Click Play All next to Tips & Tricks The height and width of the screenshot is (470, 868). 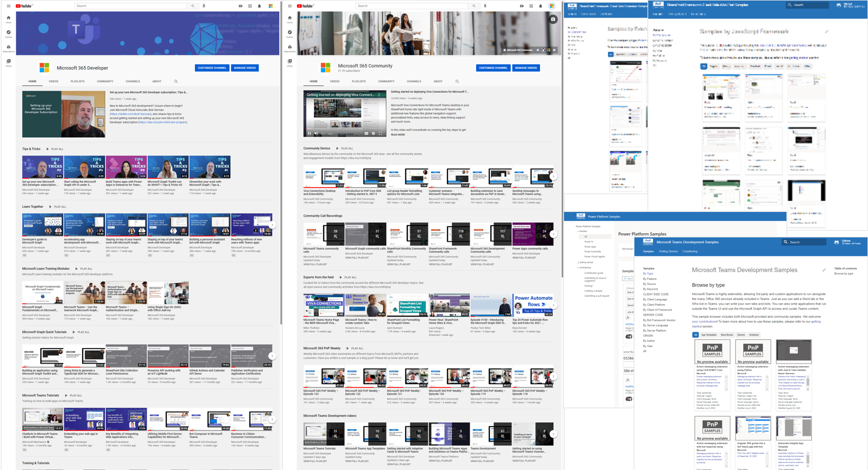tap(55, 149)
